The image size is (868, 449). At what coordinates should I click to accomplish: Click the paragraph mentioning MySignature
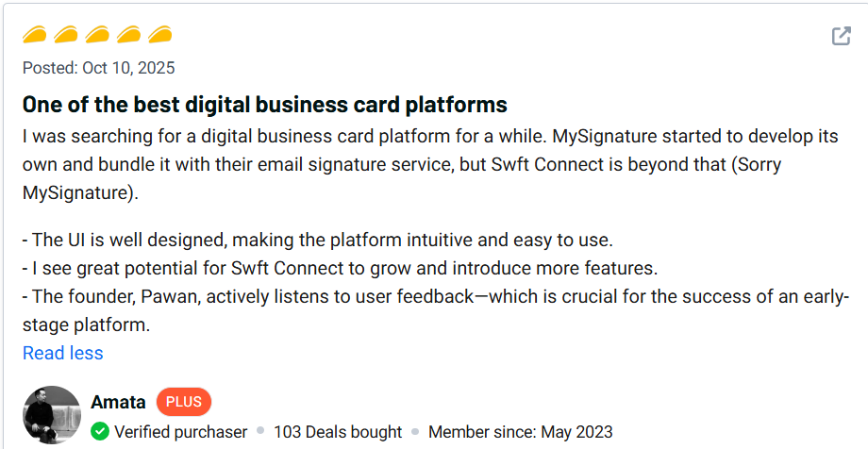[x=430, y=164]
